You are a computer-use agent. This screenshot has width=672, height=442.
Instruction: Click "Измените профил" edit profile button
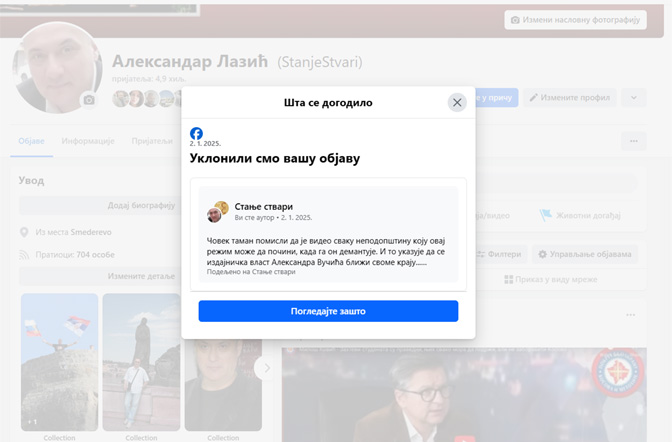(x=569, y=97)
